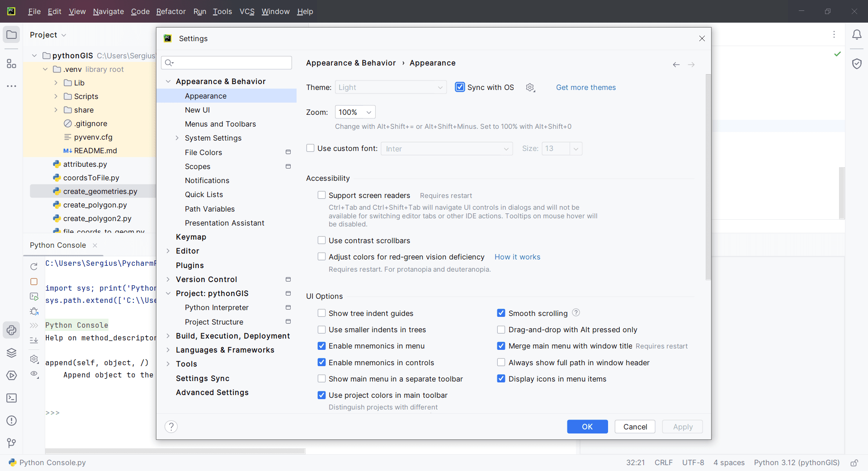Image resolution: width=868 pixels, height=471 pixels.
Task: Open Python Packages tool window
Action: coord(11,353)
